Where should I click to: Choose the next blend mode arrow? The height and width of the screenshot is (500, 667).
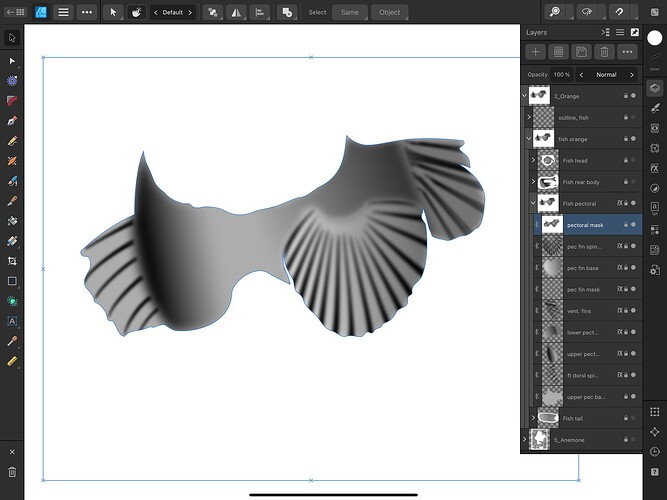[x=632, y=74]
